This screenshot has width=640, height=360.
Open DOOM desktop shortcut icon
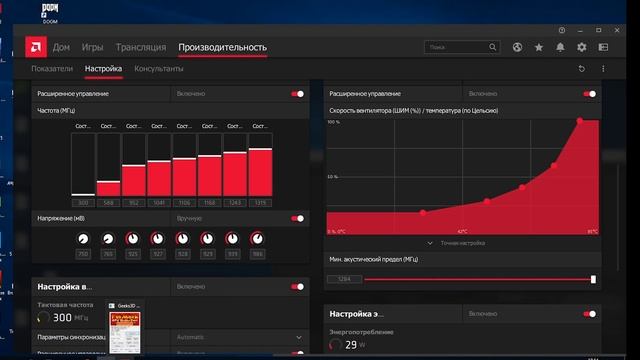[50, 13]
